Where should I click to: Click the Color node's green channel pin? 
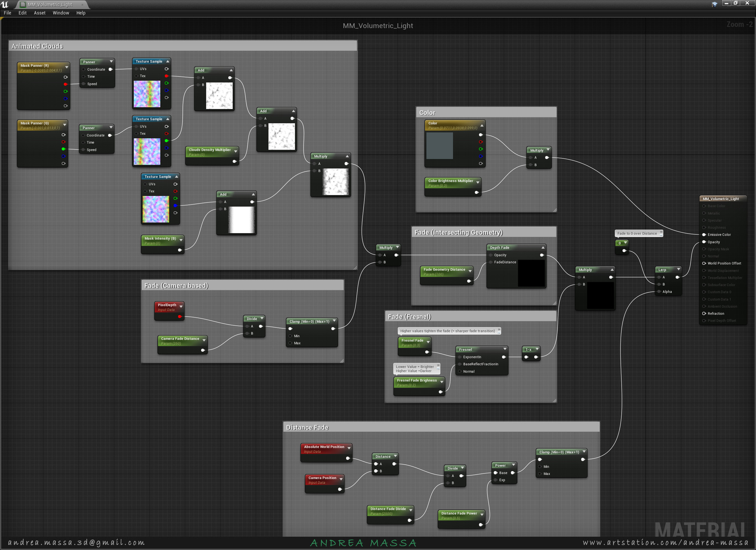click(x=480, y=149)
